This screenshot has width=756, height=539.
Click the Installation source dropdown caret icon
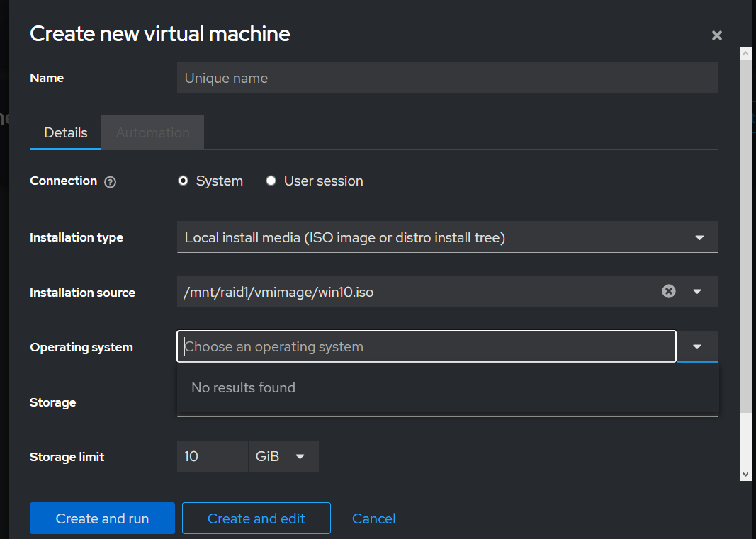tap(697, 291)
